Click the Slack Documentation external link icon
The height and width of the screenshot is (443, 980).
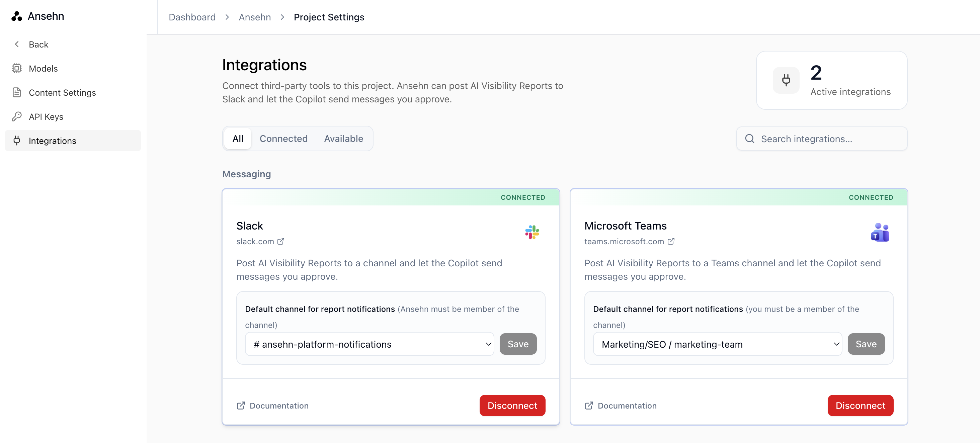click(241, 406)
